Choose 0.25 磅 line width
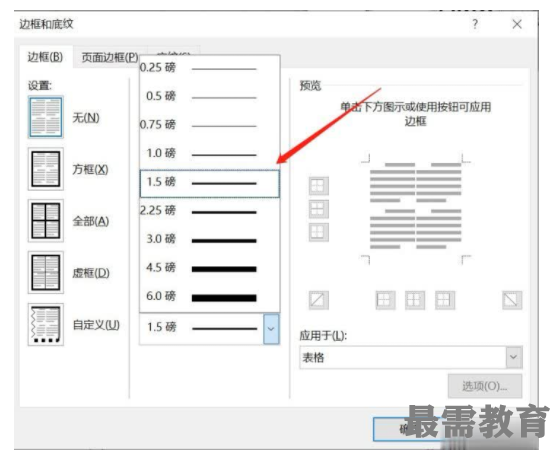Image resolution: width=556 pixels, height=461 pixels. tap(210, 68)
